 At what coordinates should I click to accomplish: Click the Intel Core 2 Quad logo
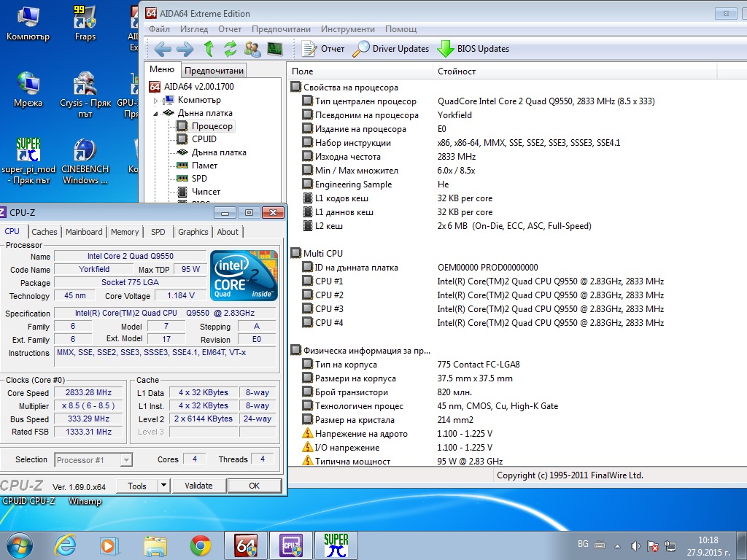point(244,275)
